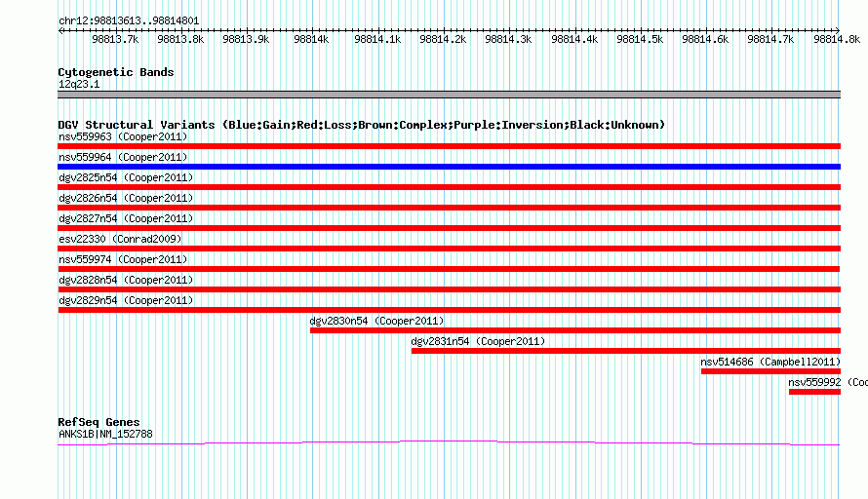Open the esv22330 (Conrad2009) label
The height and width of the screenshot is (499, 868).
click(x=120, y=239)
